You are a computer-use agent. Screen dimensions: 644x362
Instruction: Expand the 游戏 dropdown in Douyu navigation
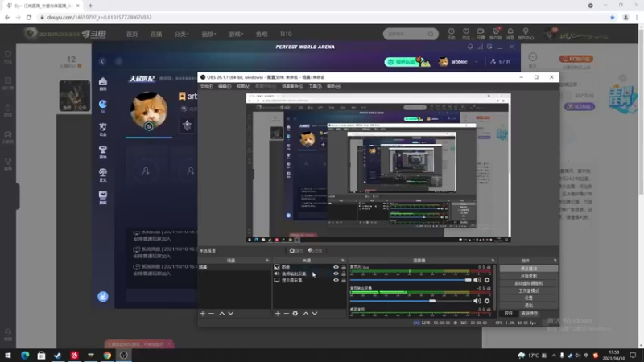point(236,34)
